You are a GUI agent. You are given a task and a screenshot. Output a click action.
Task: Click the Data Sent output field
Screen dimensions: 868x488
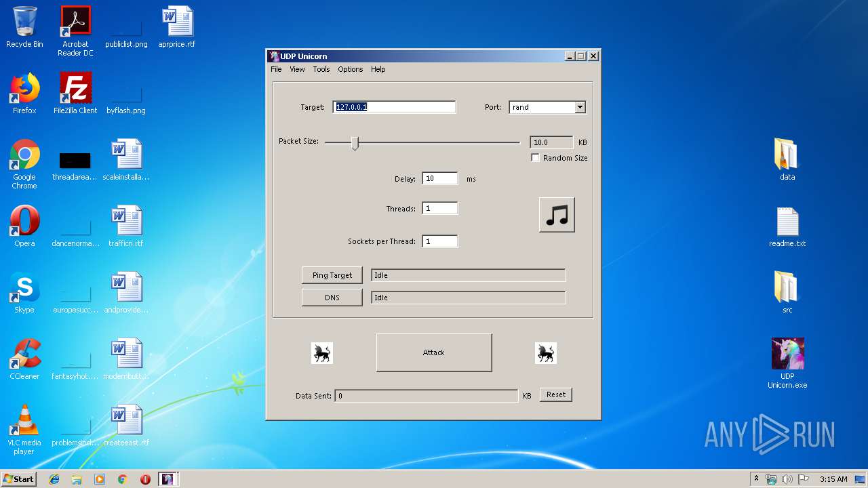(427, 396)
